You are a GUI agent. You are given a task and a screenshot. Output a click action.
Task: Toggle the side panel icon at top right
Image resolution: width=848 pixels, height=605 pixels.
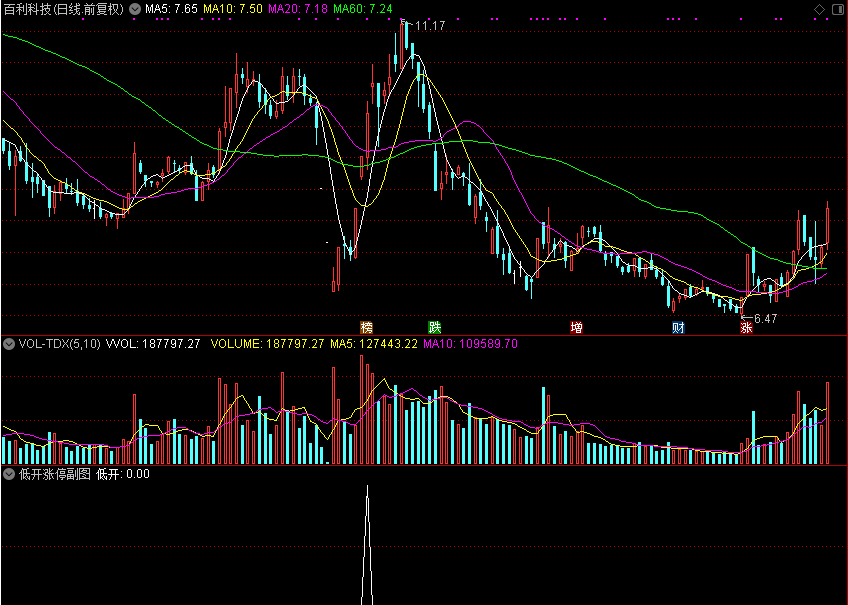(837, 9)
